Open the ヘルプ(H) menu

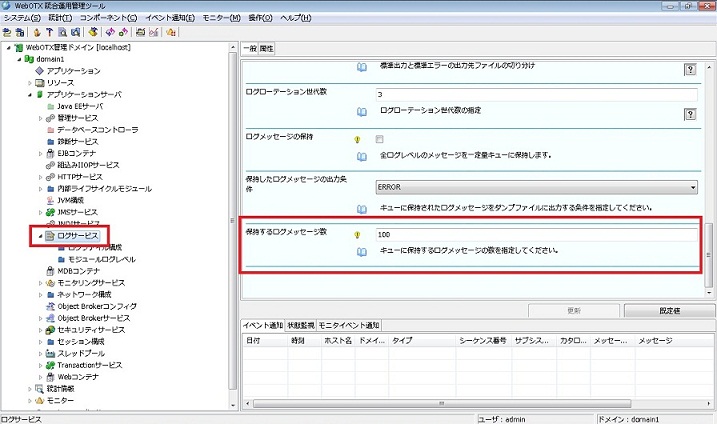click(296, 18)
